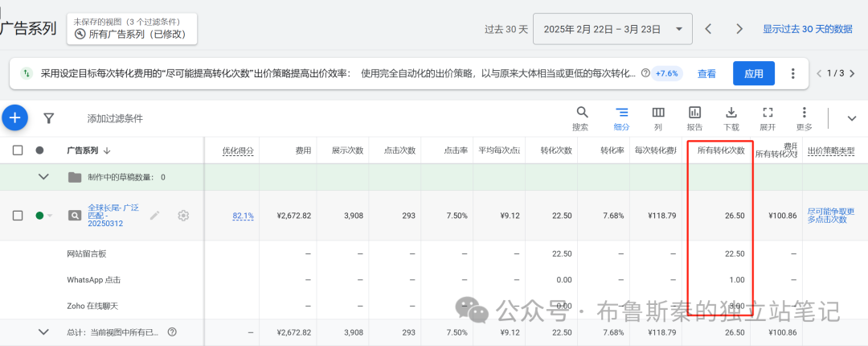Expand the 总计 totals row chevron
This screenshot has height=346, width=868.
(x=43, y=332)
